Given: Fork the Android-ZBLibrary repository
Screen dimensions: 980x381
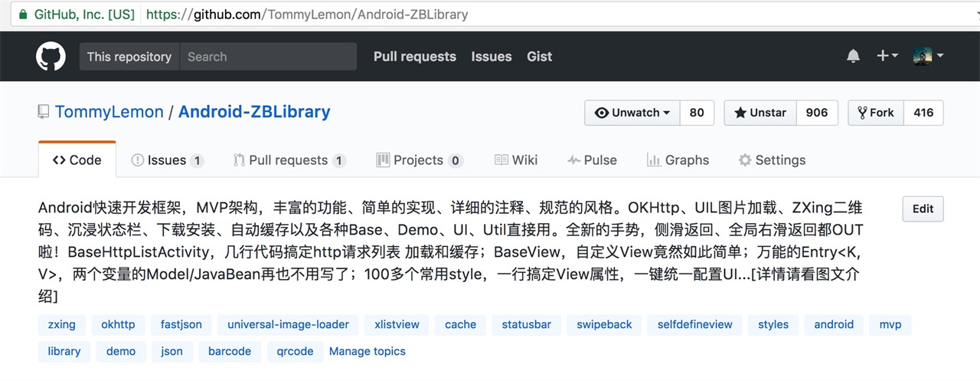Looking at the screenshot, I should (876, 113).
